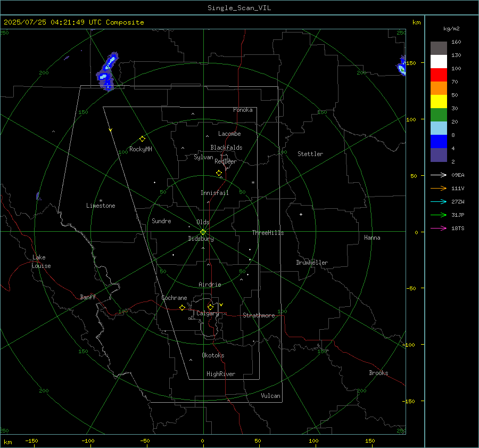Select the green 30 color swatch
The image size is (479, 448).
click(439, 115)
